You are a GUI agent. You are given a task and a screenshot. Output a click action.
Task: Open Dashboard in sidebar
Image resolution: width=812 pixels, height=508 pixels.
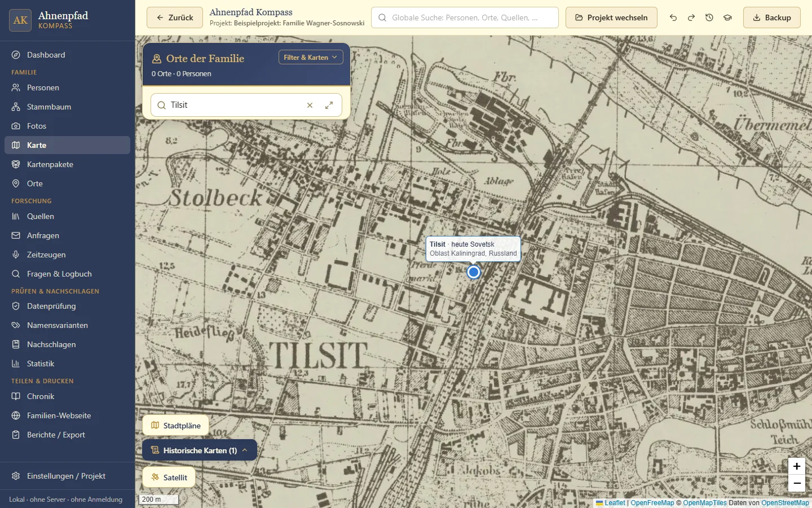(x=67, y=55)
